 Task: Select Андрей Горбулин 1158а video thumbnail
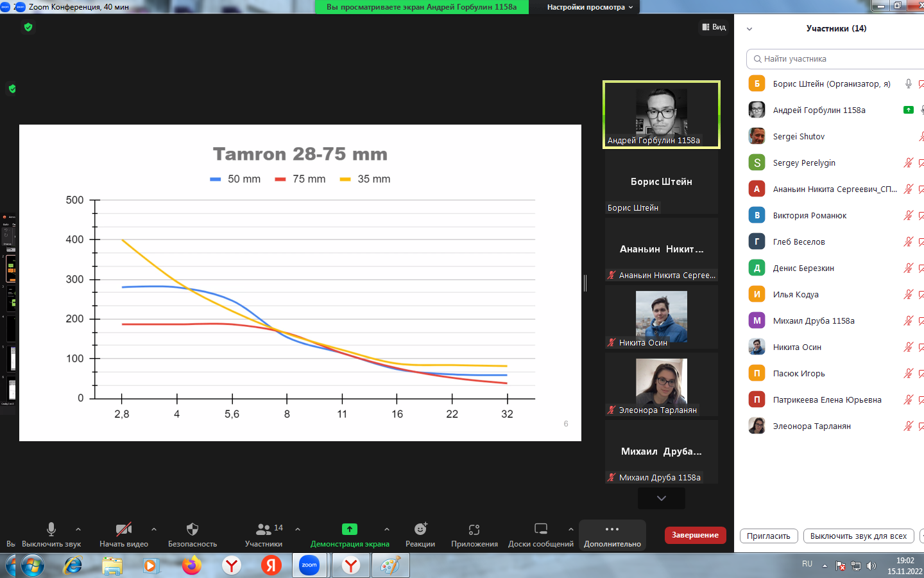pyautogui.click(x=662, y=114)
